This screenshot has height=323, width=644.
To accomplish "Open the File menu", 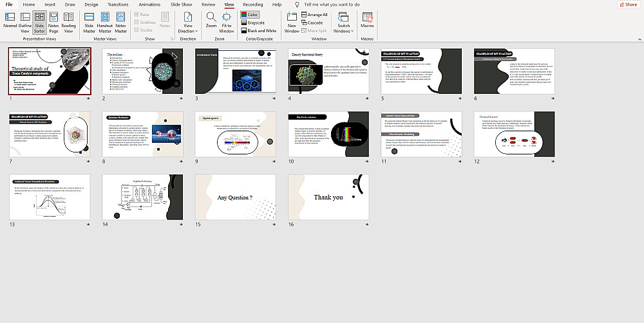I will 9,5.
